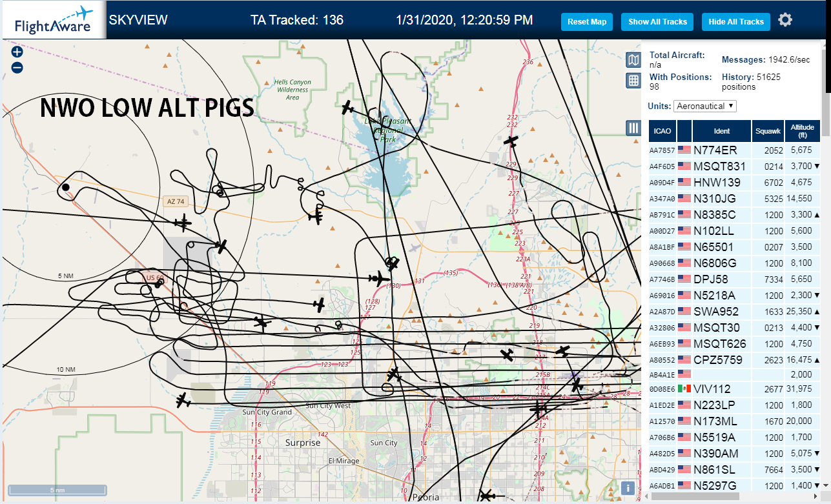Sort by the flag column header
This screenshot has height=504, width=831.
pos(684,131)
